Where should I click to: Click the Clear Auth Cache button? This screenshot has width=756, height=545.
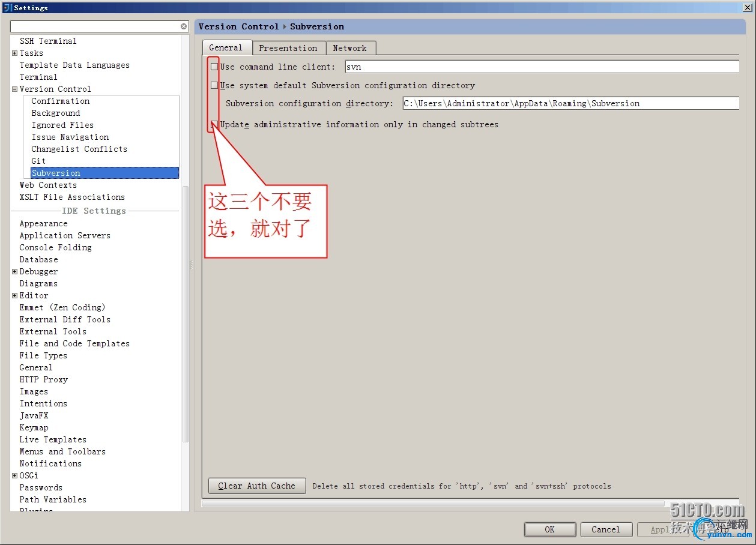pos(257,486)
